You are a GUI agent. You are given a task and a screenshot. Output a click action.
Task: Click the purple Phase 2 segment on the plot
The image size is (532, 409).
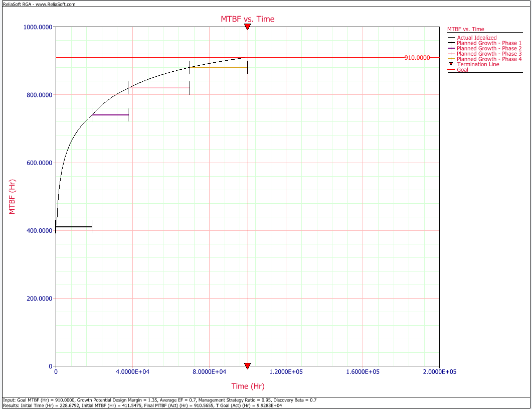tap(110, 115)
